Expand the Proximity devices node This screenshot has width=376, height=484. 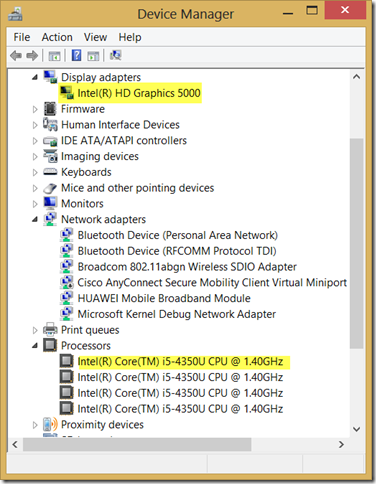(x=35, y=425)
